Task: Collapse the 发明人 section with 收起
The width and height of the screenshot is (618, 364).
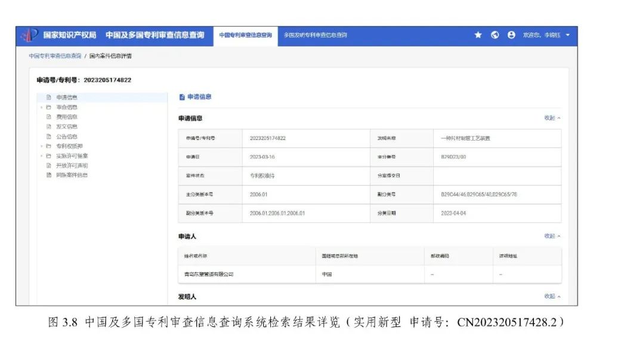Action: [x=552, y=296]
